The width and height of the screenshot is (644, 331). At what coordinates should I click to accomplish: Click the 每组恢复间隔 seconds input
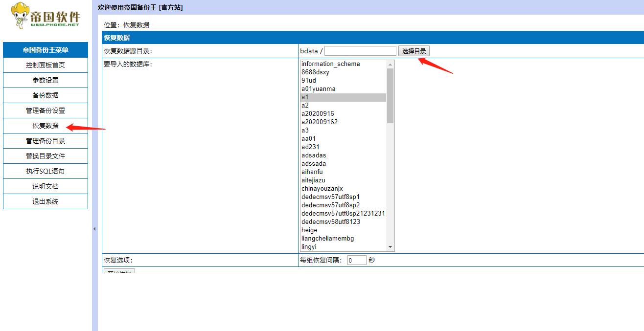[357, 260]
